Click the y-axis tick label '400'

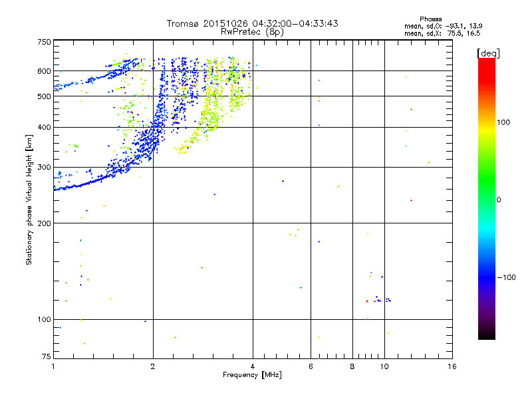click(44, 128)
